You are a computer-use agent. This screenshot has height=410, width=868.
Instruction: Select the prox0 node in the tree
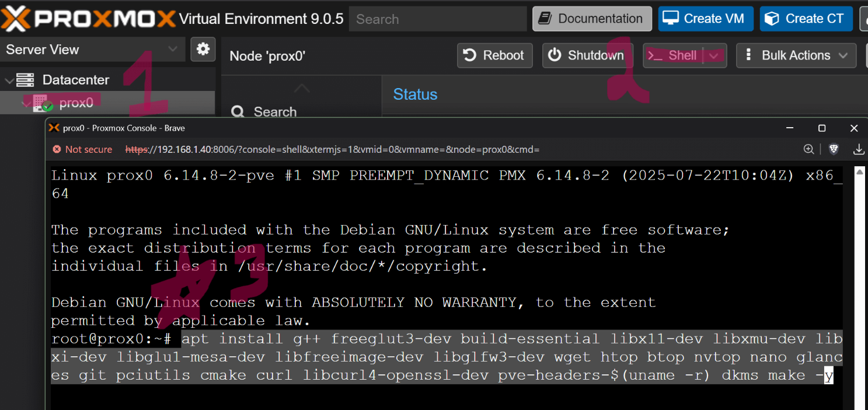click(x=76, y=103)
